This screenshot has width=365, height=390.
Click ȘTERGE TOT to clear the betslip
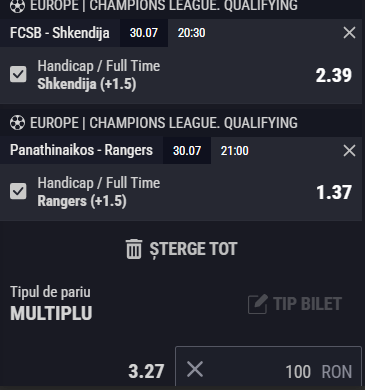click(193, 249)
